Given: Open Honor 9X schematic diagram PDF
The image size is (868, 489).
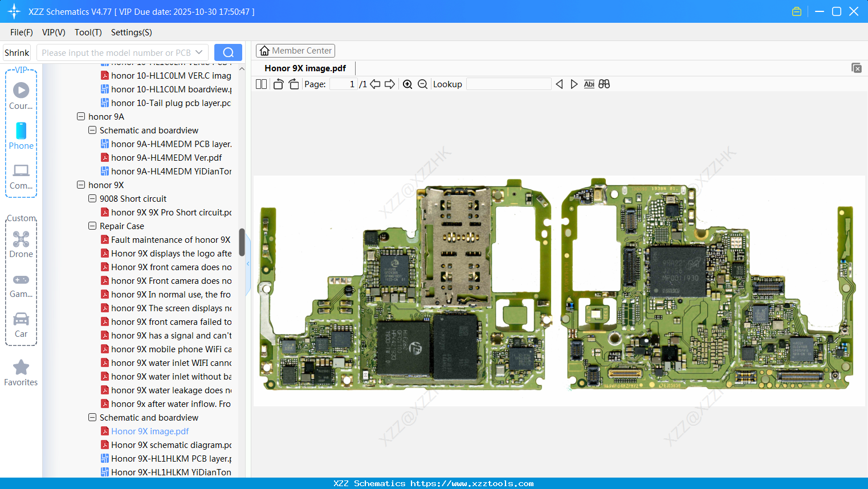Looking at the screenshot, I should [166, 445].
